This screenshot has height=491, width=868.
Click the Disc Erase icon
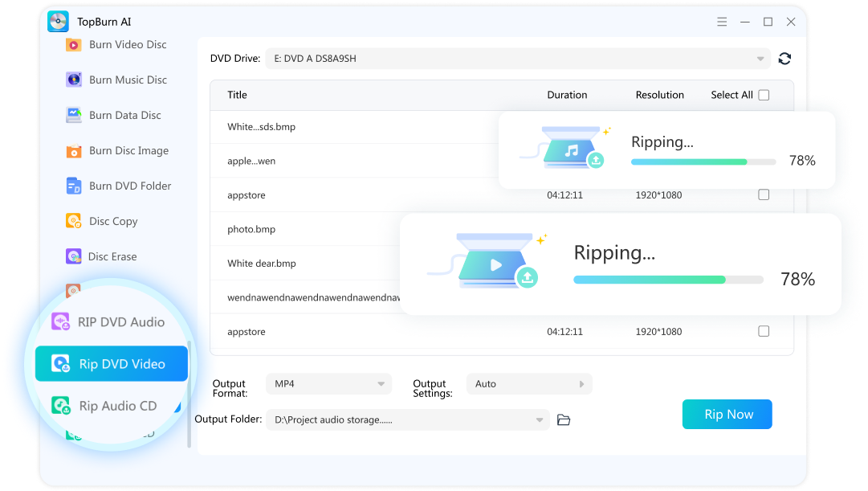[74, 256]
